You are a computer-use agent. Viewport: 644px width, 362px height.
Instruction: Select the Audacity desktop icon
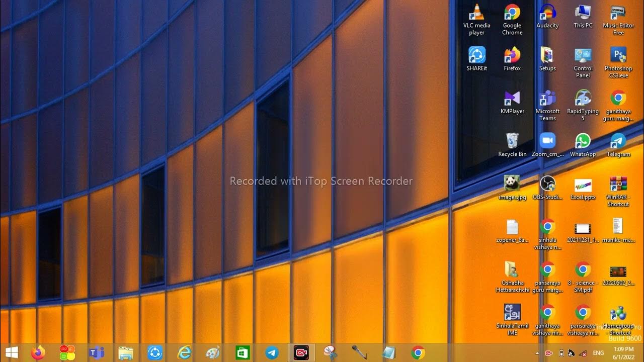pos(547,17)
